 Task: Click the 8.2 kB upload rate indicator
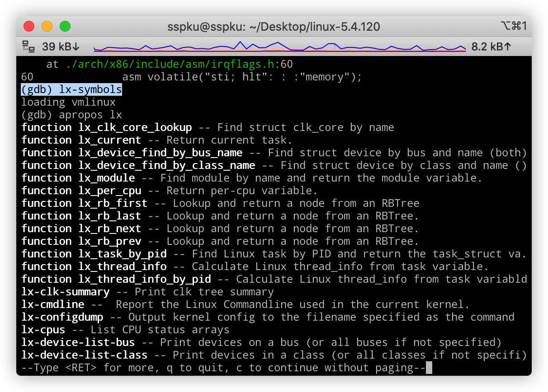[x=491, y=46]
